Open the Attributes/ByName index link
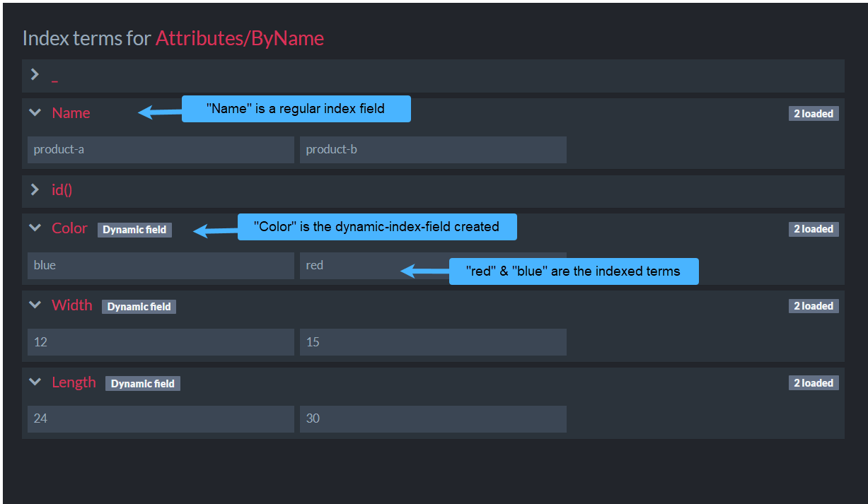The height and width of the screenshot is (504, 868). pos(240,38)
